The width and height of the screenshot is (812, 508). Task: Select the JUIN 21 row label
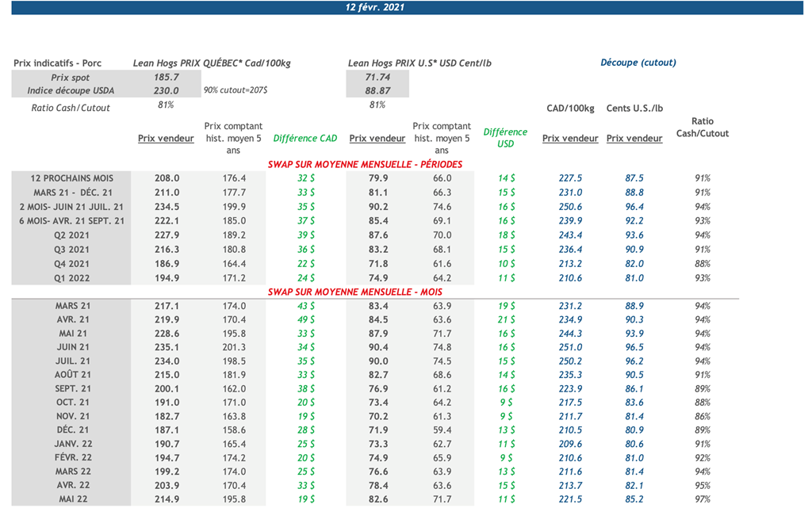click(x=72, y=347)
